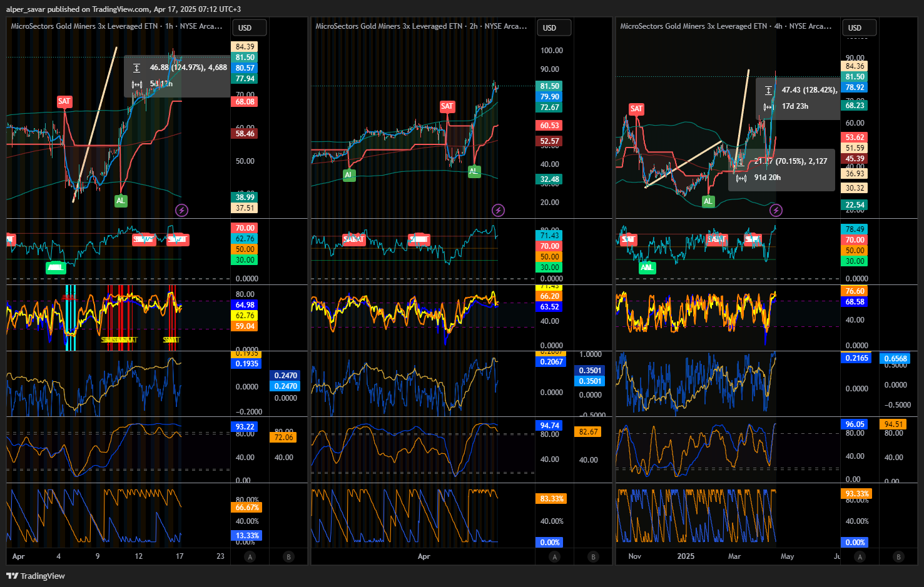Click the green AL signal label on 4h price chart
This screenshot has height=587, width=924.
click(x=708, y=201)
